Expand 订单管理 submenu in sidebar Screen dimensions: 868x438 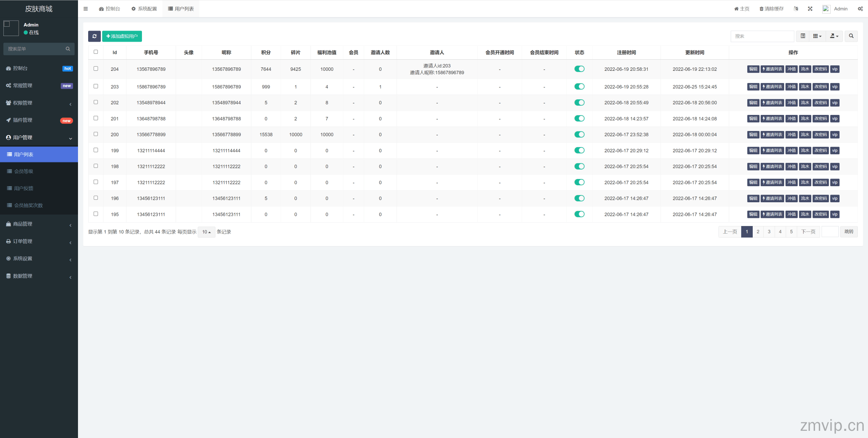39,241
